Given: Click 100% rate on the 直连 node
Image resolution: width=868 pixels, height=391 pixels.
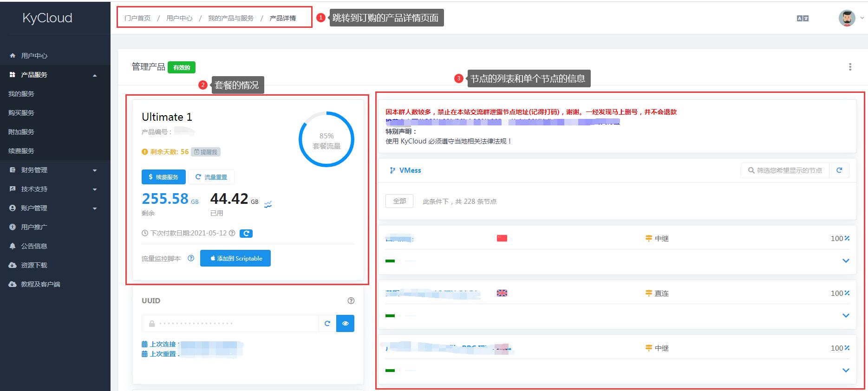Looking at the screenshot, I should click(x=840, y=293).
